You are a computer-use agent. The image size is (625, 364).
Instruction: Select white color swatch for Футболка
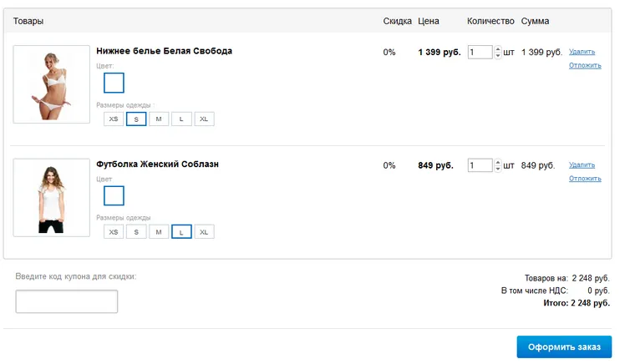[114, 196]
